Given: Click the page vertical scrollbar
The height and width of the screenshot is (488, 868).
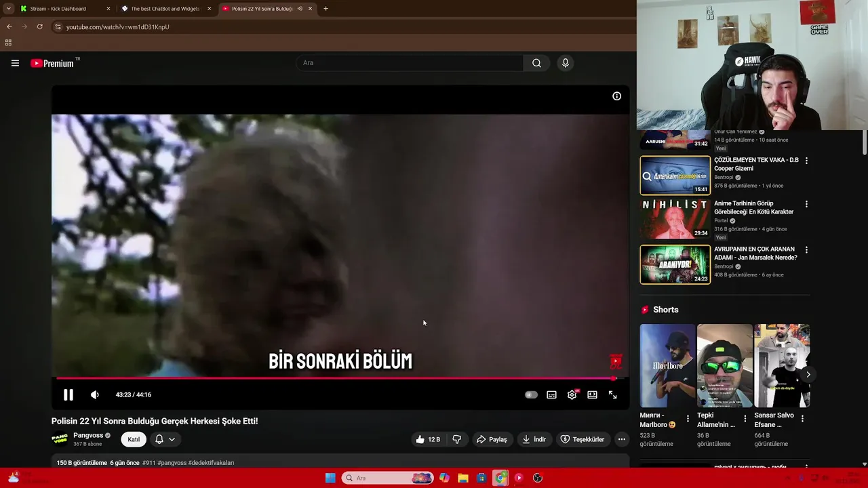Looking at the screenshot, I should (864, 142).
